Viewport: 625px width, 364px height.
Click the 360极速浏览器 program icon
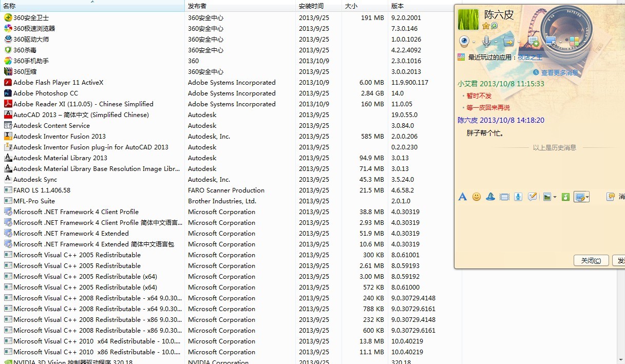click(x=8, y=28)
